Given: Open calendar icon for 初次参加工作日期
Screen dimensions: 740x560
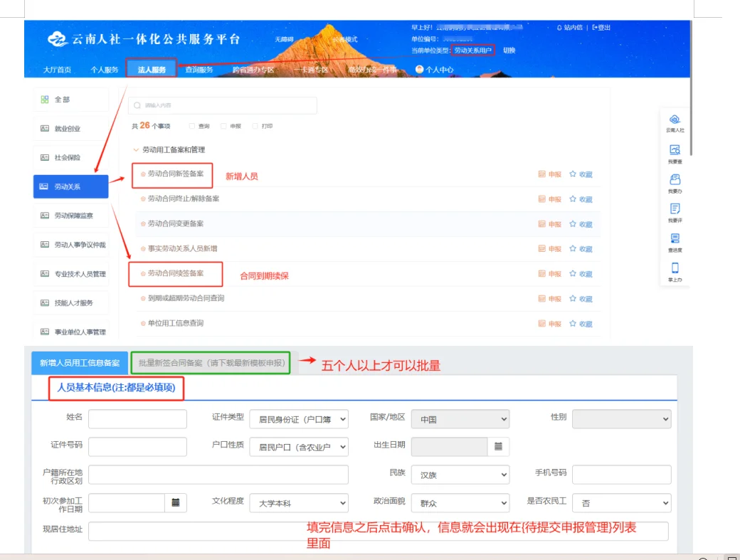Looking at the screenshot, I should pos(176,502).
